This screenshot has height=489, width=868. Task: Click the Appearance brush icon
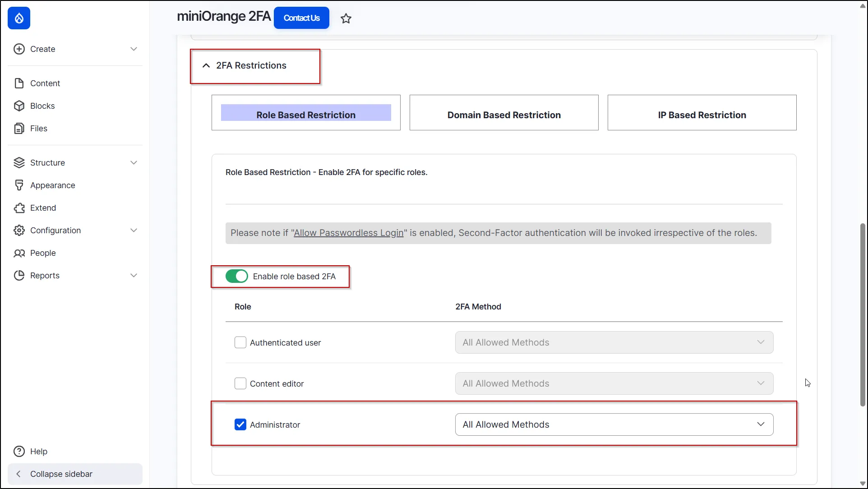[19, 185]
